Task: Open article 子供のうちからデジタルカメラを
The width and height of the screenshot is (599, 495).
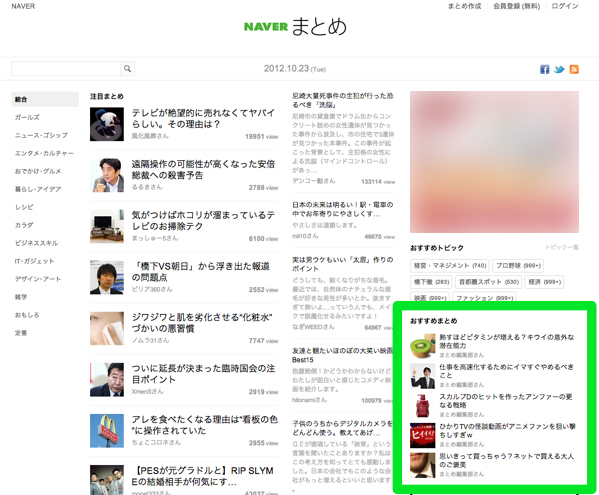Action: (x=343, y=428)
